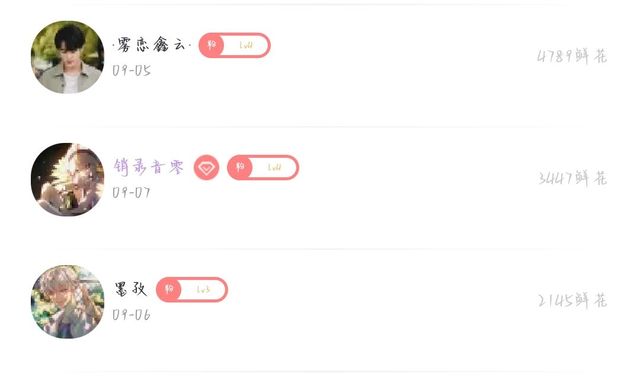
Task: Open 销录音零's anime avatar picture
Action: pyautogui.click(x=67, y=179)
